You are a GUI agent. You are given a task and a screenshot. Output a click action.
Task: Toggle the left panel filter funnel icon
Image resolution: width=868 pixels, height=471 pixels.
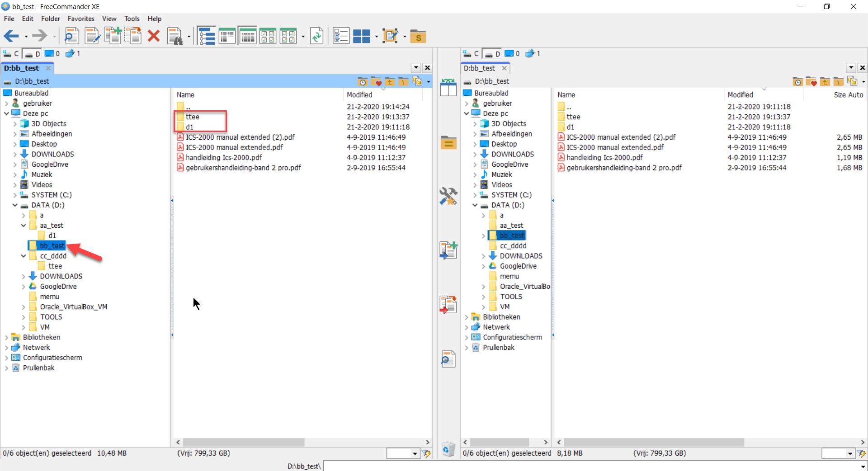426,453
